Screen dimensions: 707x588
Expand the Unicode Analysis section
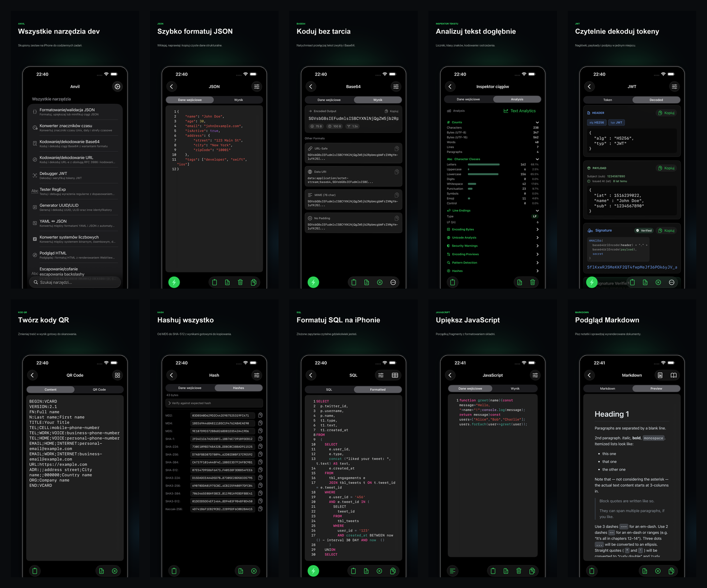click(x=492, y=238)
